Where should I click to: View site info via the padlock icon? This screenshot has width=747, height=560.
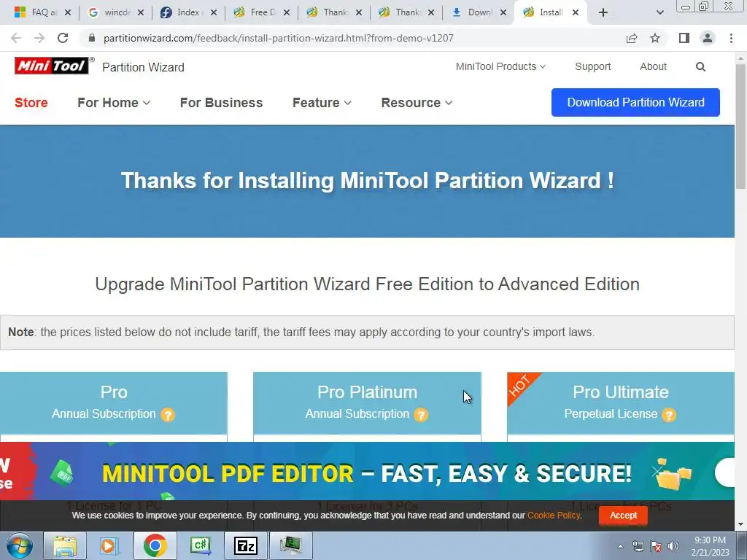[x=91, y=38]
